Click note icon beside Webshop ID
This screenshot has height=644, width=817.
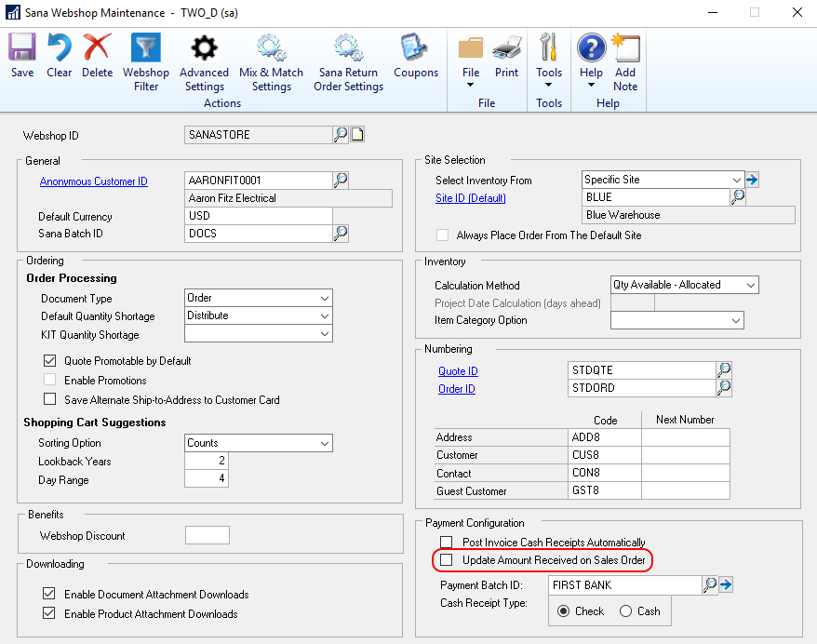357,135
